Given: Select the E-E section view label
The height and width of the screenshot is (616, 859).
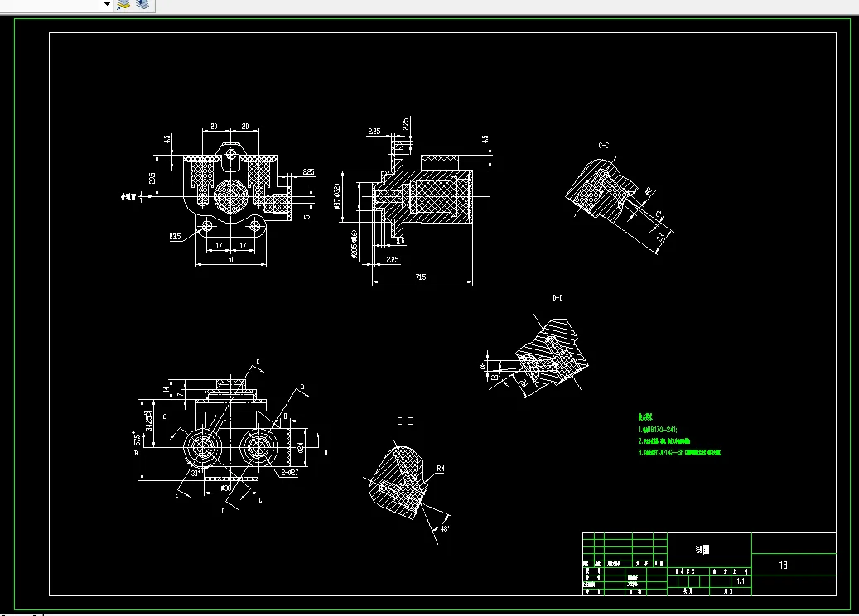Looking at the screenshot, I should point(404,421).
